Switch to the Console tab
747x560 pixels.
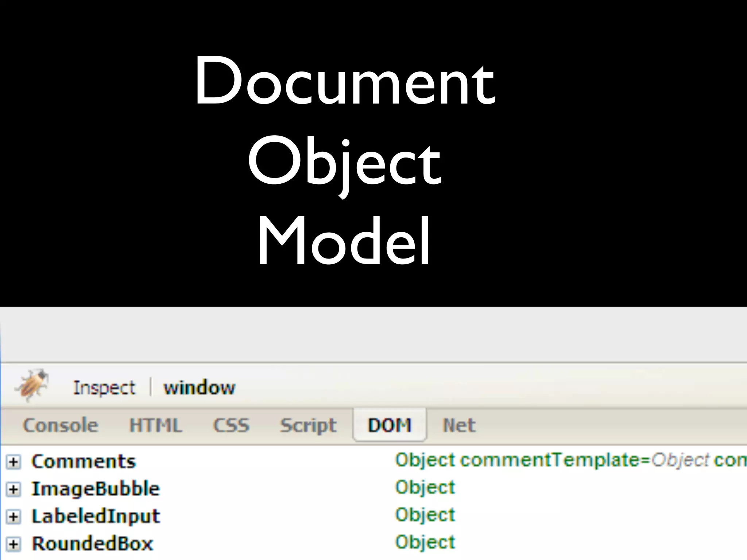61,425
